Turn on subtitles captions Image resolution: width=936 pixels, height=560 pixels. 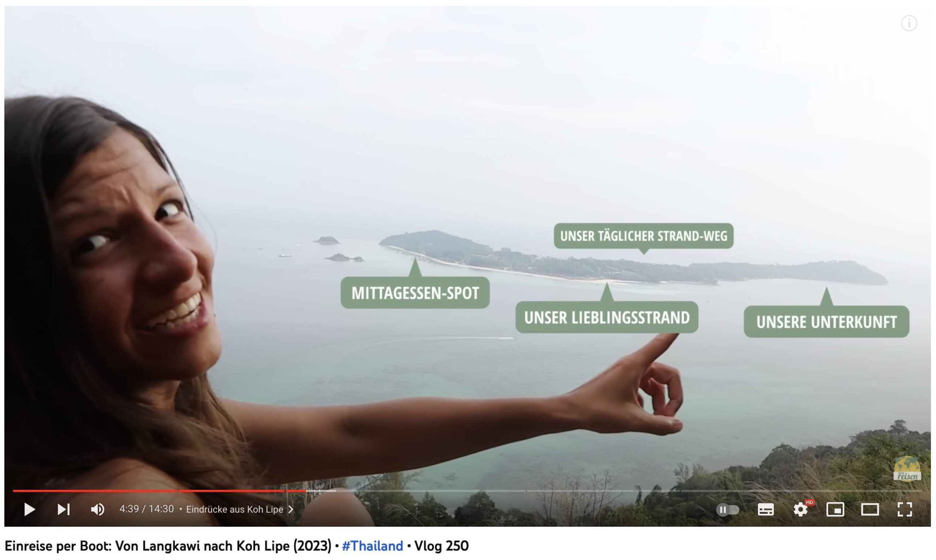[766, 510]
